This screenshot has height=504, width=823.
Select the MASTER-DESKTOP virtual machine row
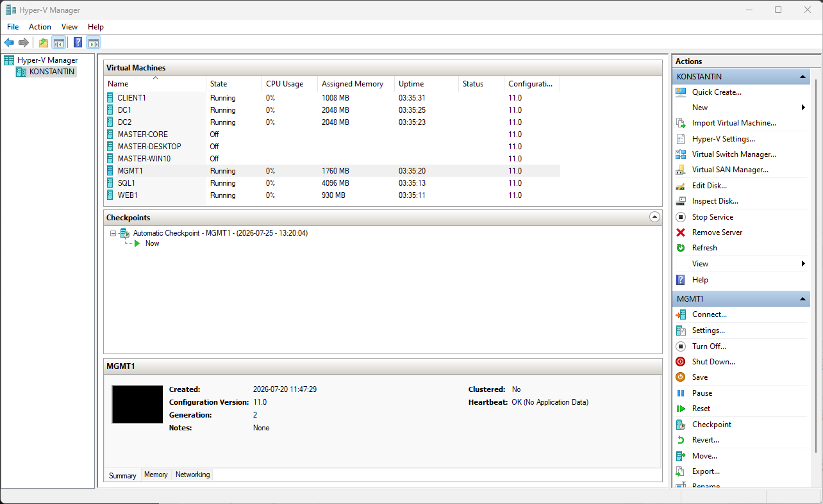point(332,147)
